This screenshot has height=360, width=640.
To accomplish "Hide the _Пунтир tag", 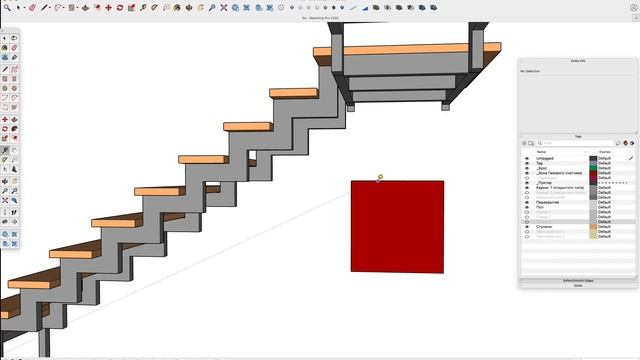I will click(527, 183).
